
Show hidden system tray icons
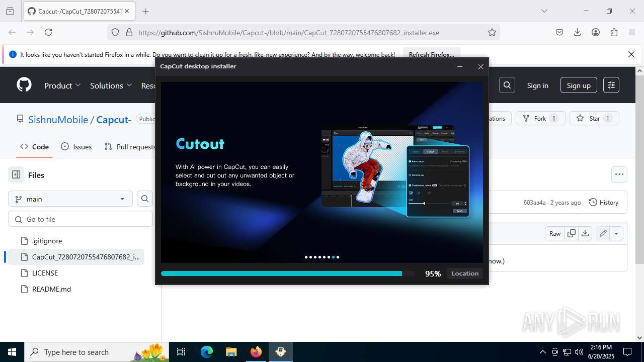[x=542, y=352]
